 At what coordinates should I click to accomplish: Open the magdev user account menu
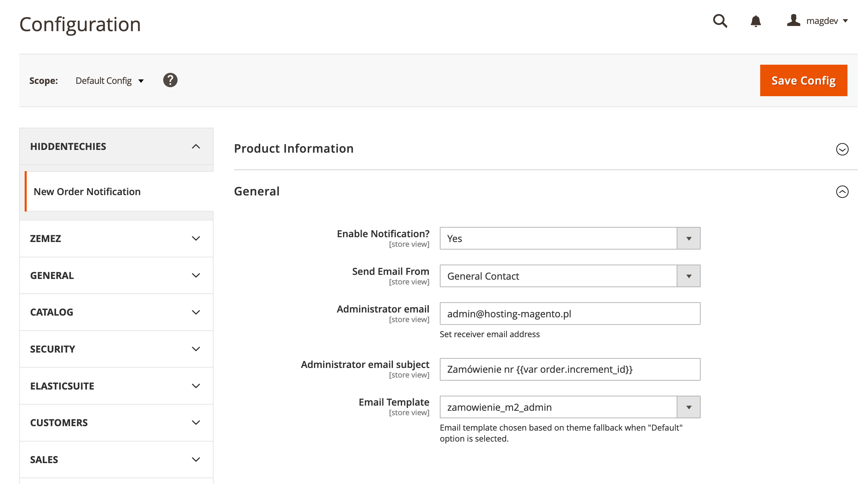817,21
